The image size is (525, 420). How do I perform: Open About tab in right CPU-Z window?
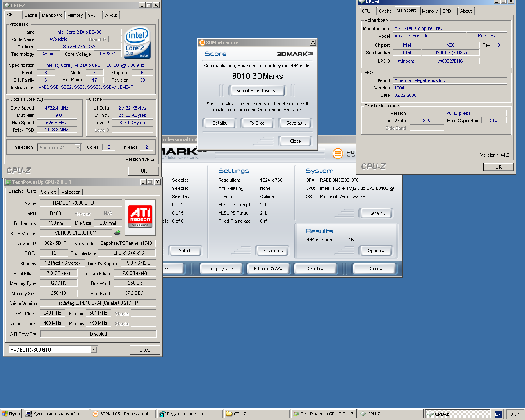[x=466, y=11]
